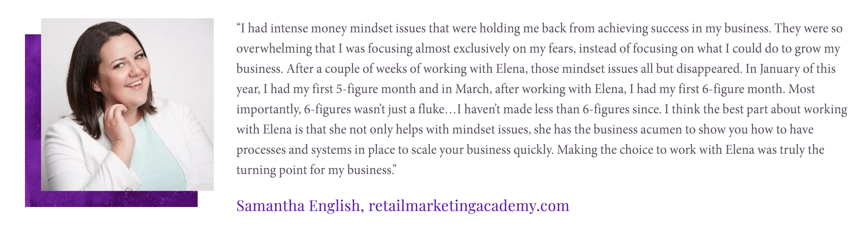Click the sentence start "They were so"
The image size is (868, 232).
tap(809, 29)
